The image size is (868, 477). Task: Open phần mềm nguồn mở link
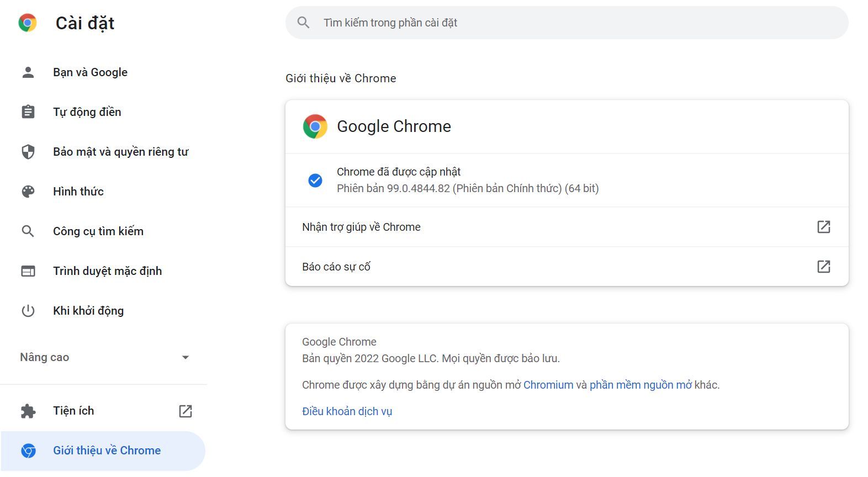[x=641, y=385]
